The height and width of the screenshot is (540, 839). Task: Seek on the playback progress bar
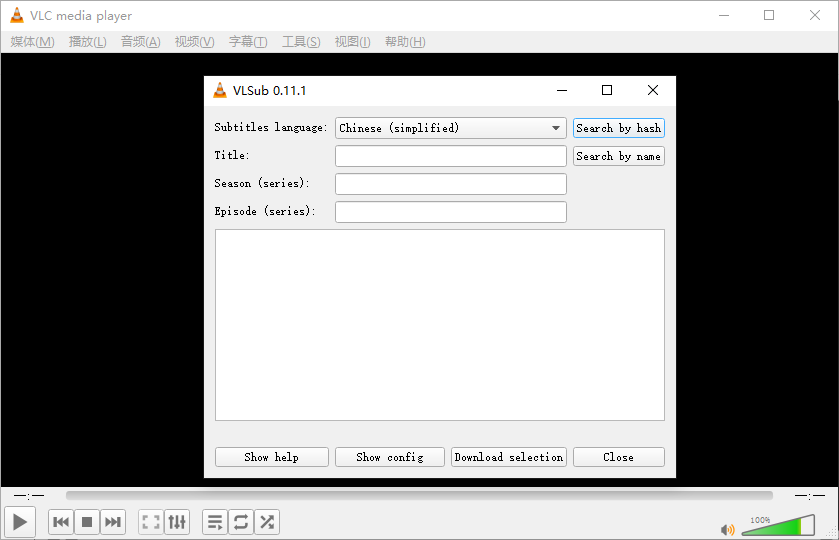(419, 496)
